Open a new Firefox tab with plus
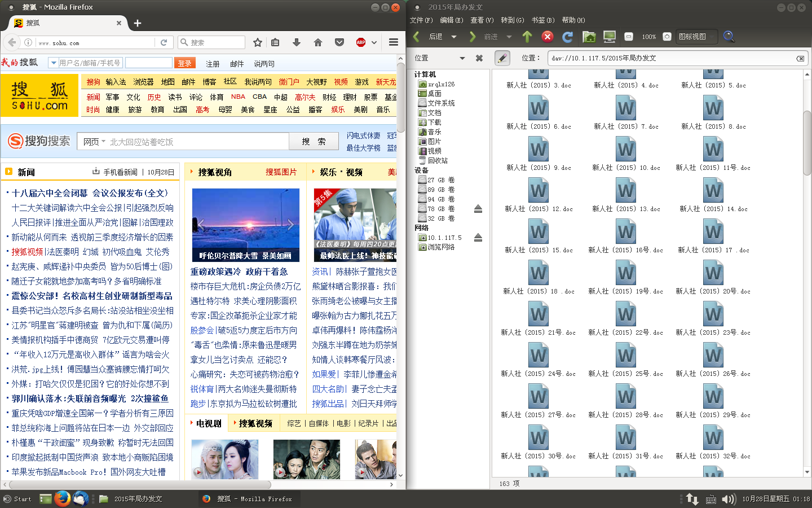812x508 pixels. [x=138, y=23]
